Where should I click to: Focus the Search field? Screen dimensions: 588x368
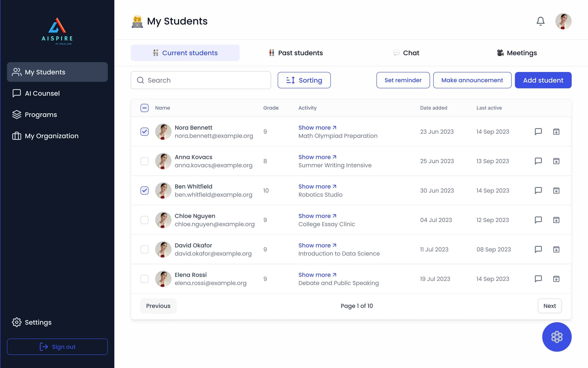tap(201, 80)
